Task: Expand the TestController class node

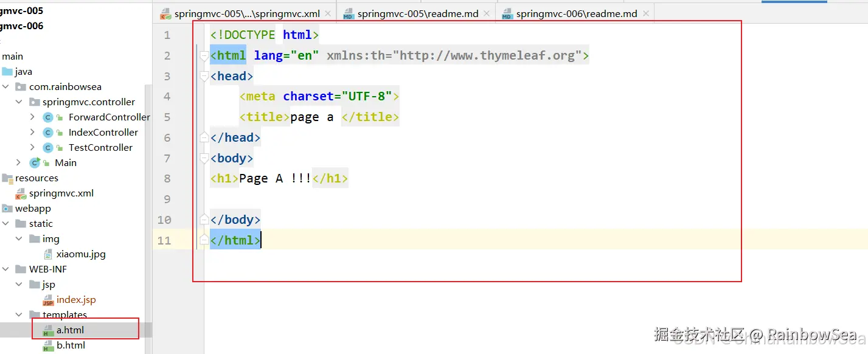Action: click(32, 147)
